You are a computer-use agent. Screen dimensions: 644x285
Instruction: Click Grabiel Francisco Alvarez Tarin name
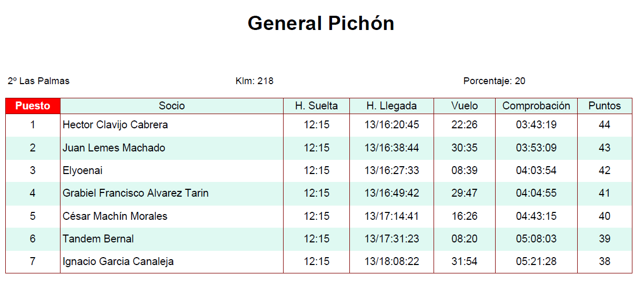tap(135, 193)
